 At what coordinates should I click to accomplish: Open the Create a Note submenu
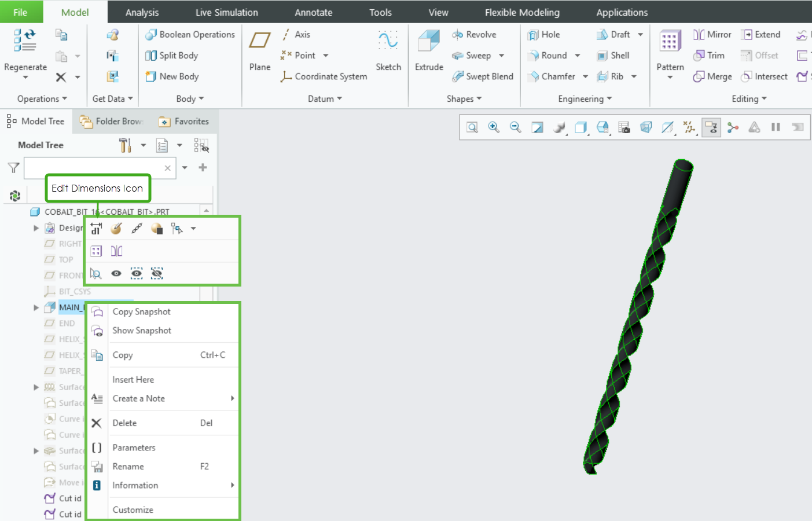[x=163, y=398]
